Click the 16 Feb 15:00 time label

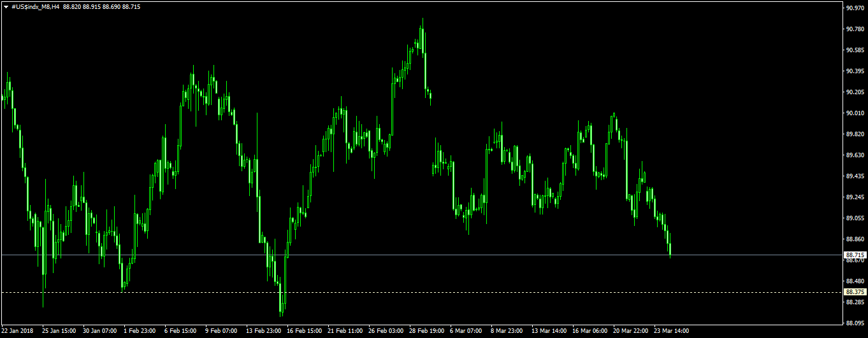(304, 331)
